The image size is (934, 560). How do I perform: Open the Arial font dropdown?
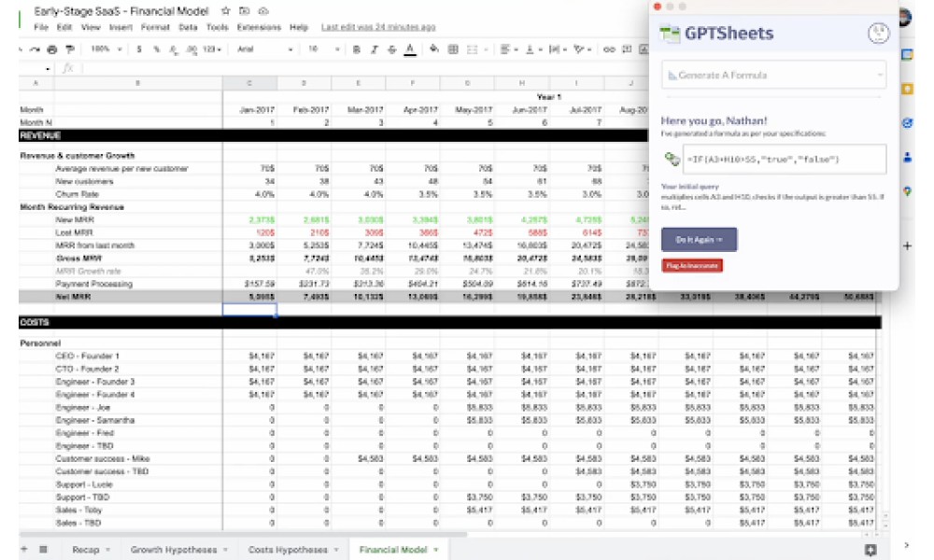[265, 49]
